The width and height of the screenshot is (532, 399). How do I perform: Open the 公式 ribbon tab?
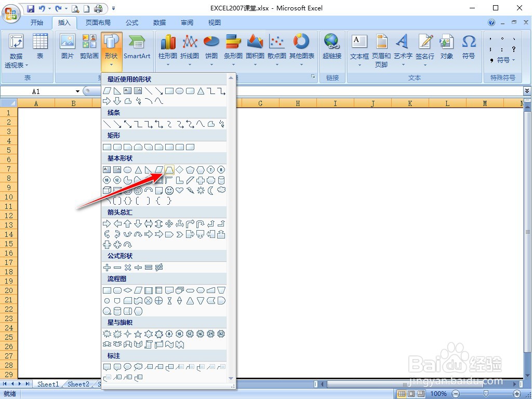coord(132,23)
